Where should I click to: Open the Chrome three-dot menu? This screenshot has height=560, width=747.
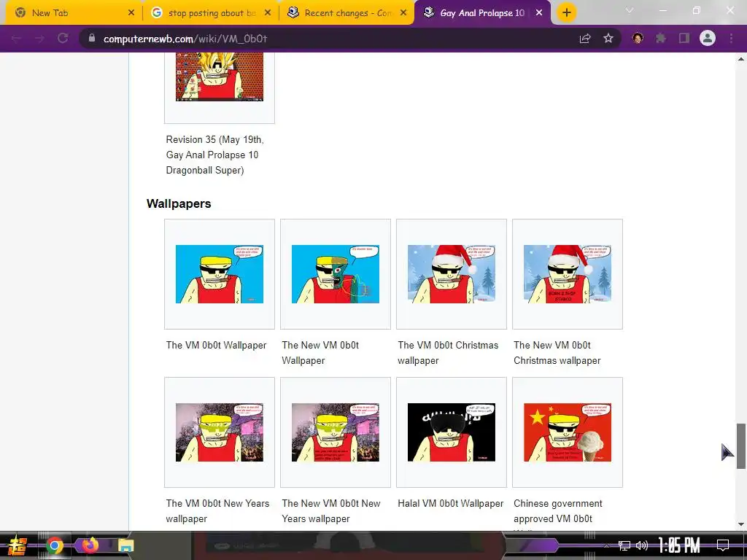coord(731,39)
